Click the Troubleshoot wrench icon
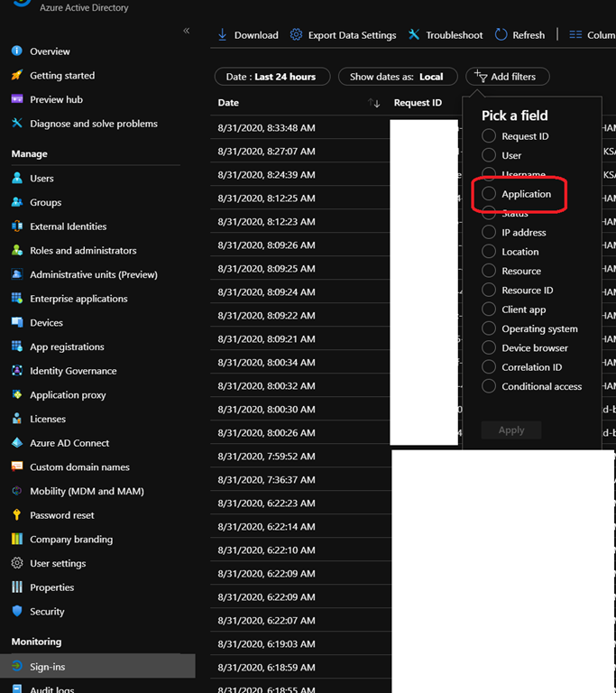616x693 pixels. [x=414, y=35]
